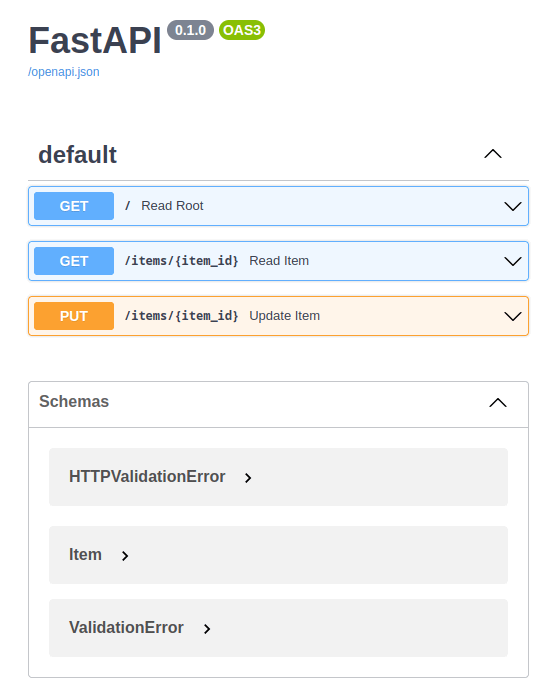Viewport: 552px width, 682px height.
Task: Open the /openapi.json link
Action: (x=64, y=72)
